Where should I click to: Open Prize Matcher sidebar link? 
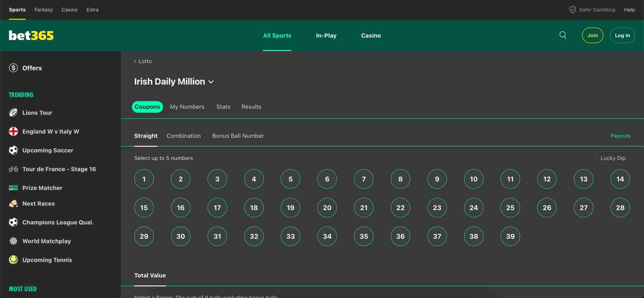[x=42, y=188]
